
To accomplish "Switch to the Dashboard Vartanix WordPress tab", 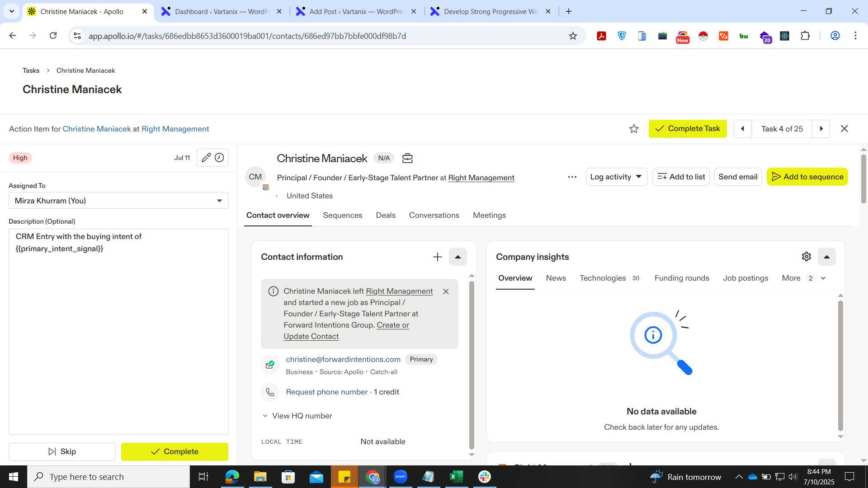I will pyautogui.click(x=222, y=12).
